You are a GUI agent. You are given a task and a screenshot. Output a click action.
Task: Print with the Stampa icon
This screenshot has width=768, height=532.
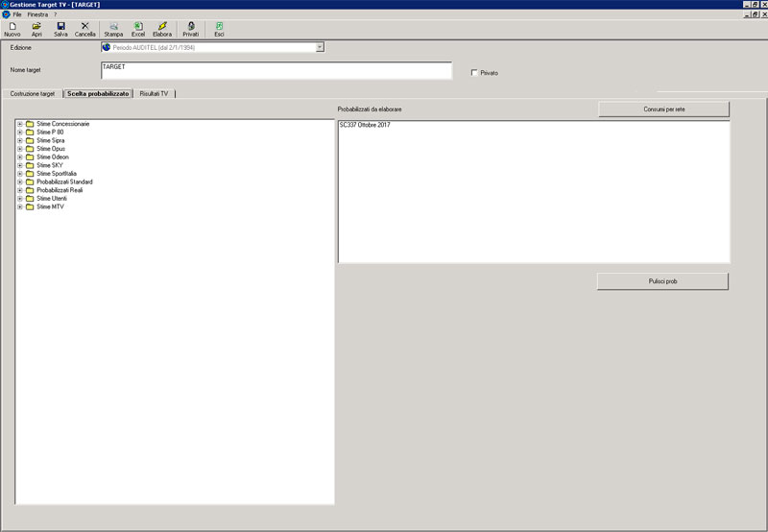tap(113, 29)
